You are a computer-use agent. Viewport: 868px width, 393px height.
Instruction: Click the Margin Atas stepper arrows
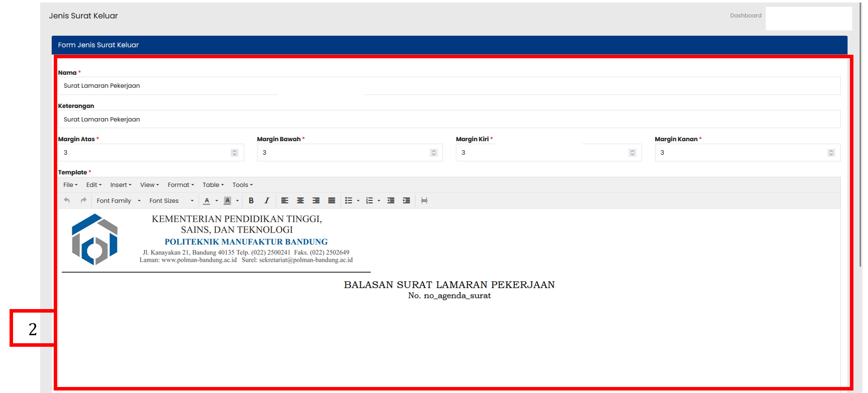pyautogui.click(x=234, y=153)
